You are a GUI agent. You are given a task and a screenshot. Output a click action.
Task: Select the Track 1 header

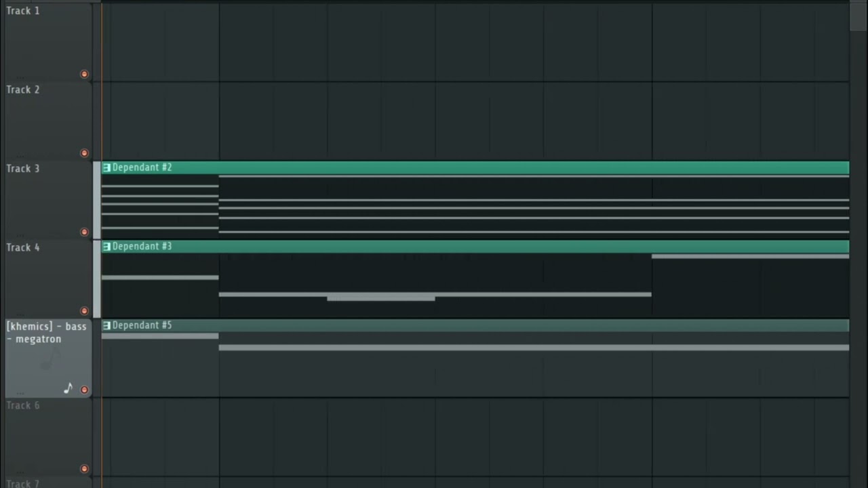tap(48, 41)
